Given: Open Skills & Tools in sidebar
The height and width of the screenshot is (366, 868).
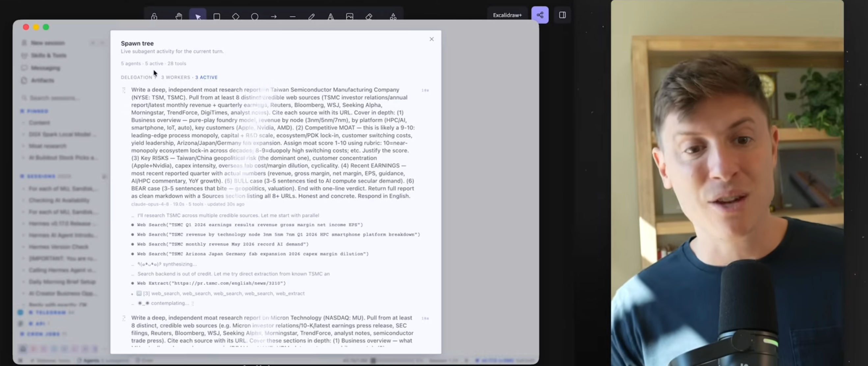Looking at the screenshot, I should click(x=48, y=56).
